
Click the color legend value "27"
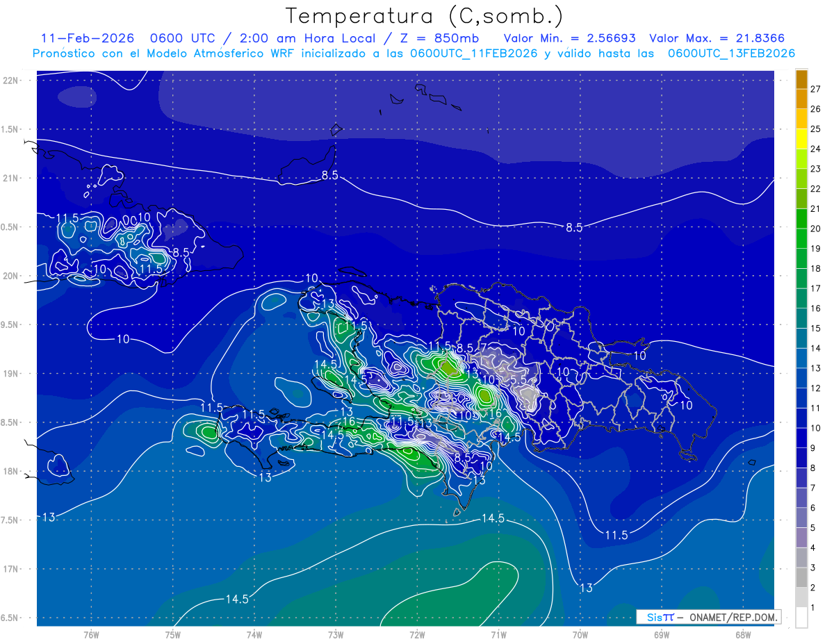point(816,89)
